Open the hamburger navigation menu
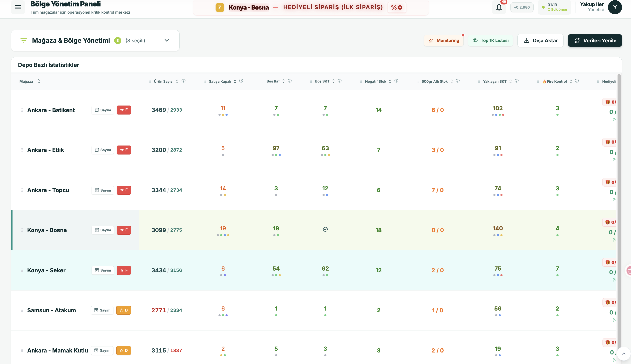Screen dimensions: 631x364 click(x=18, y=7)
